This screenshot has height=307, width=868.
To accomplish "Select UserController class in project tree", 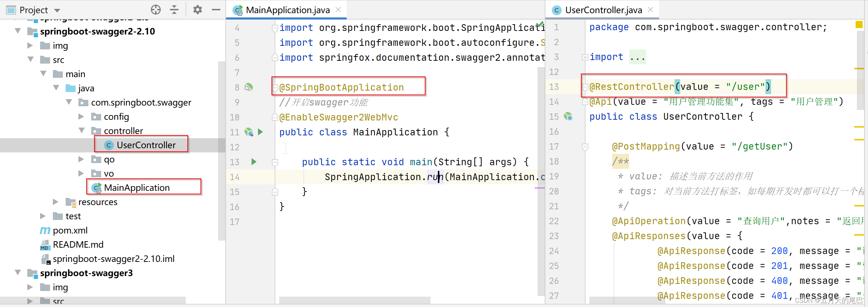I will click(x=140, y=145).
